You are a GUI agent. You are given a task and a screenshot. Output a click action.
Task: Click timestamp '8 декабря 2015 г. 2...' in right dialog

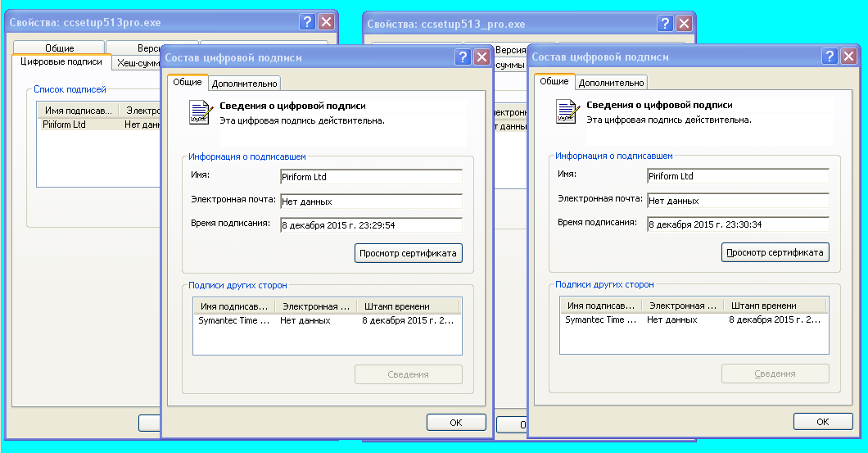tap(775, 319)
